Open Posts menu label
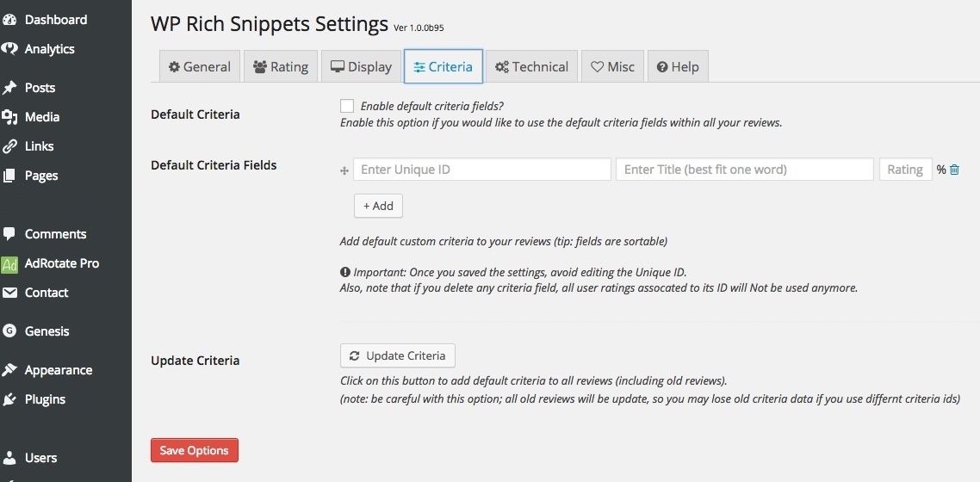Image resolution: width=980 pixels, height=482 pixels. [40, 88]
